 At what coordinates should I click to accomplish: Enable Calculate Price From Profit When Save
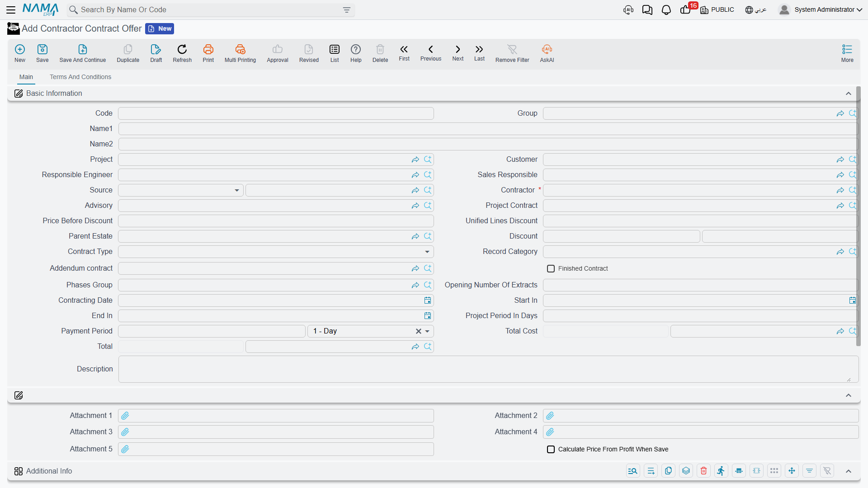pyautogui.click(x=551, y=450)
